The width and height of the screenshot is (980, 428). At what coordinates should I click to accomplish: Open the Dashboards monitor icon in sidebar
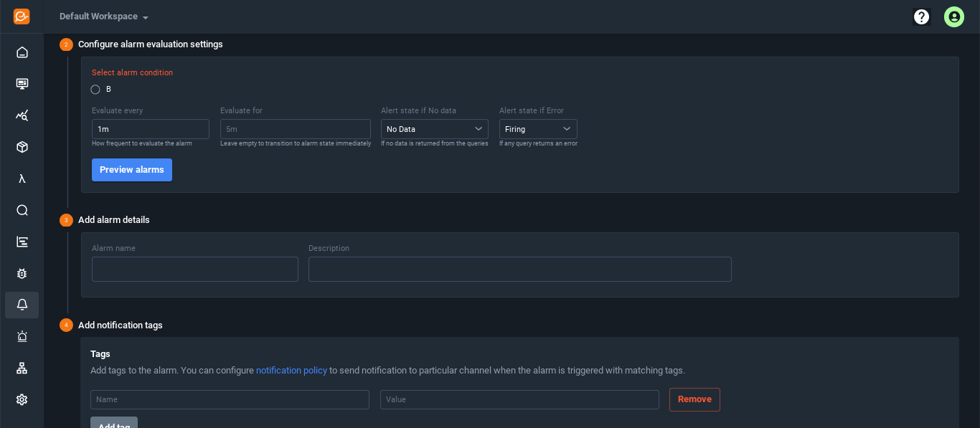(x=22, y=83)
